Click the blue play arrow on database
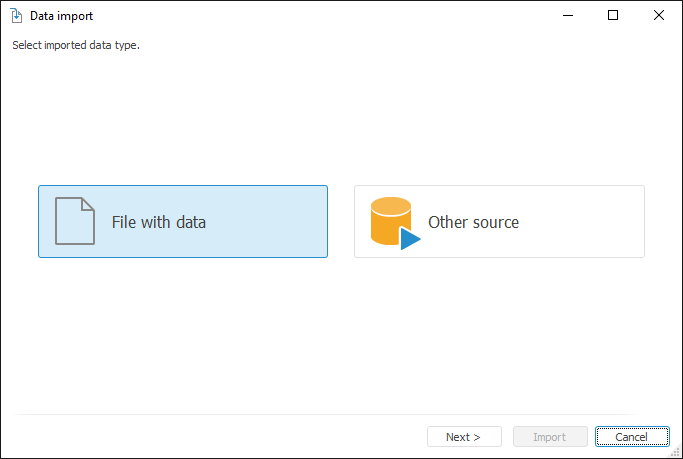Image resolution: width=683 pixels, height=459 pixels. [410, 239]
